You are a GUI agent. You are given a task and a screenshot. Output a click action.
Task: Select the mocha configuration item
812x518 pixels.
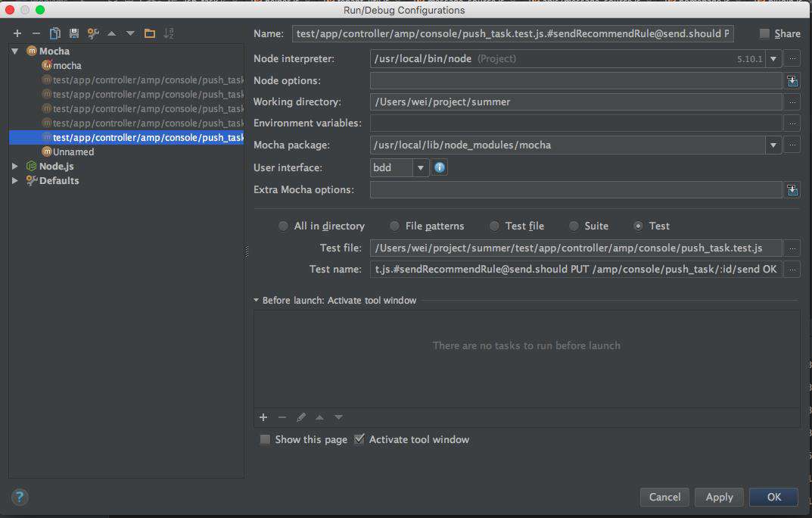click(67, 66)
